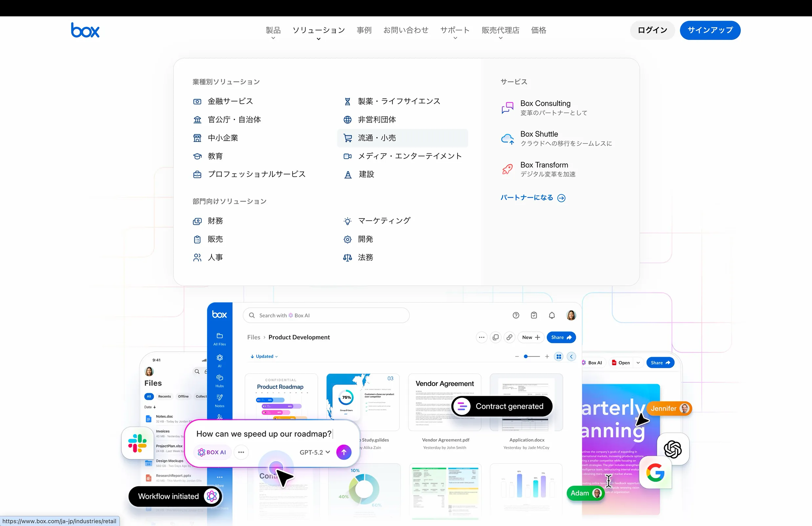The height and width of the screenshot is (526, 812).
Task: Click the Box Transform rocket icon
Action: coord(507,169)
